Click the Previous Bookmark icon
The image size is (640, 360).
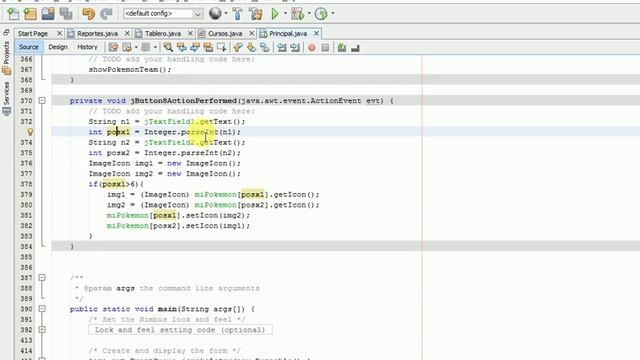[x=238, y=48]
